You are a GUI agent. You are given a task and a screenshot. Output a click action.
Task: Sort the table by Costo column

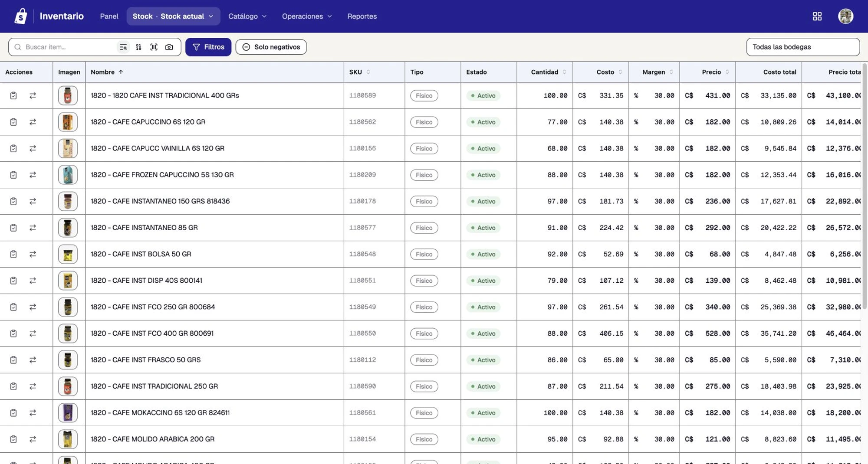pos(609,72)
